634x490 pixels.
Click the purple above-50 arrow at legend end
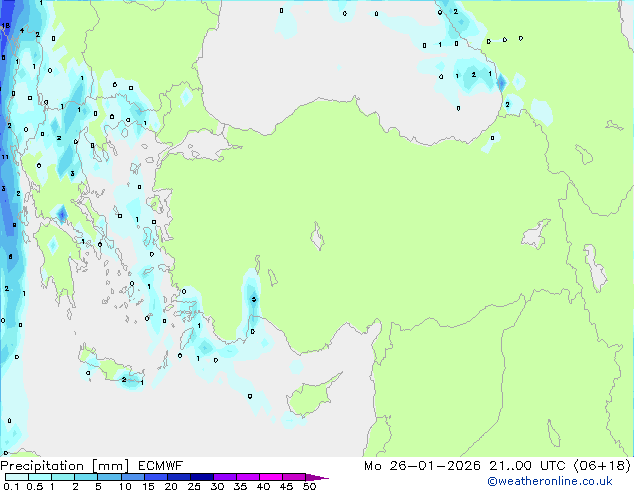coord(317,477)
